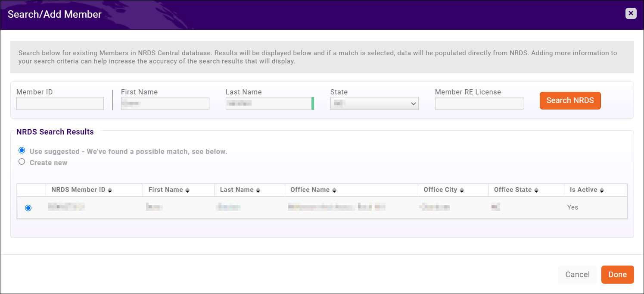
Task: Sort results by Office State column
Action: coord(536,190)
